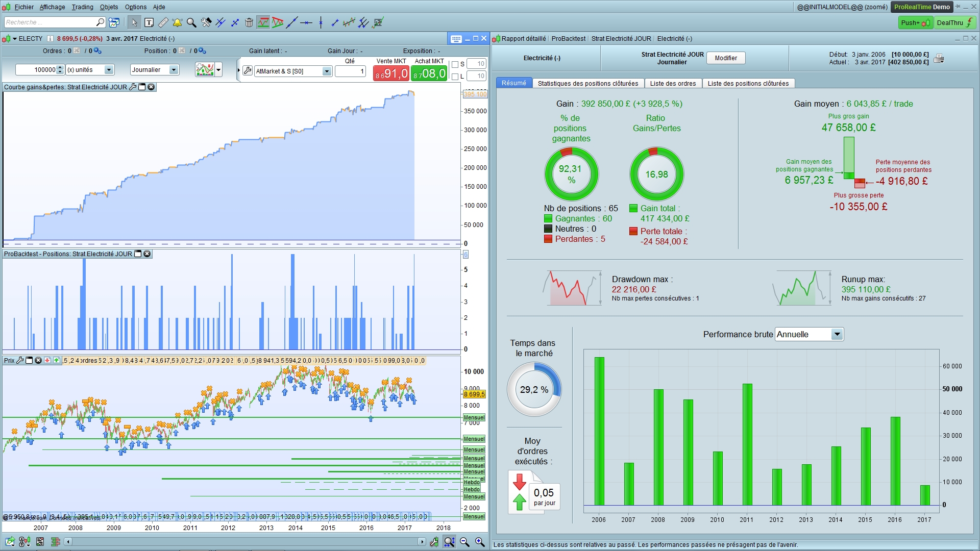Click the printer icon in report
980x551 pixels.
click(x=939, y=59)
